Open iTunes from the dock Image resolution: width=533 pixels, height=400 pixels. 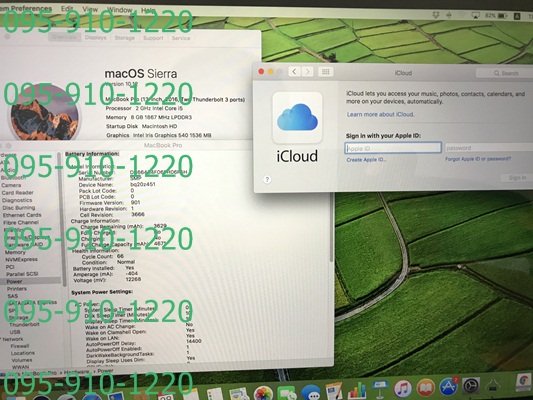click(x=403, y=388)
